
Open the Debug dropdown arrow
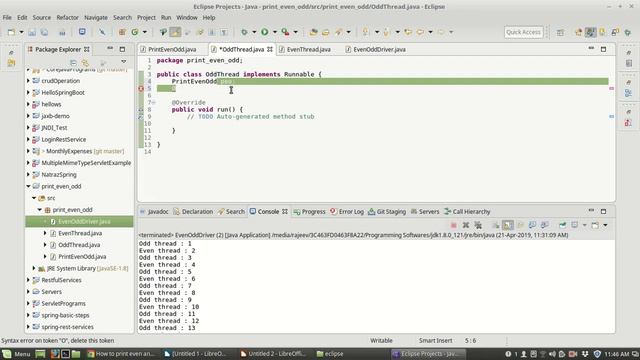coord(254,32)
